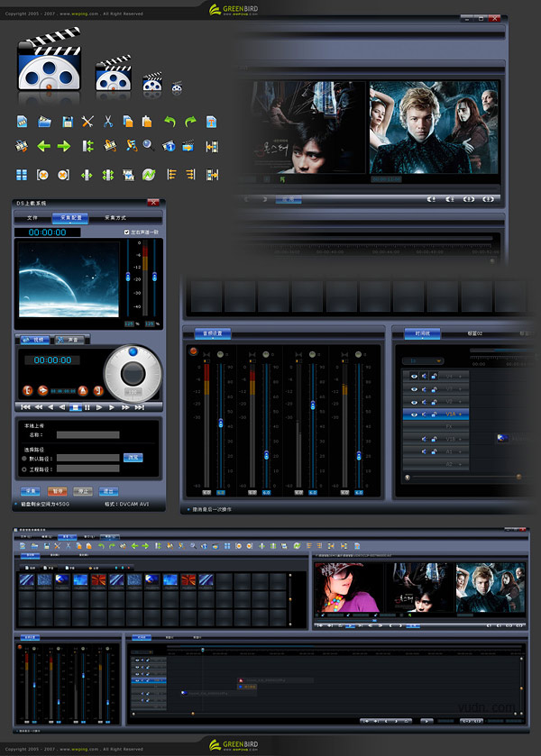This screenshot has height=756, width=541.
Task: Click the filmstrip with number one badge icon
Action: pyautogui.click(x=169, y=146)
